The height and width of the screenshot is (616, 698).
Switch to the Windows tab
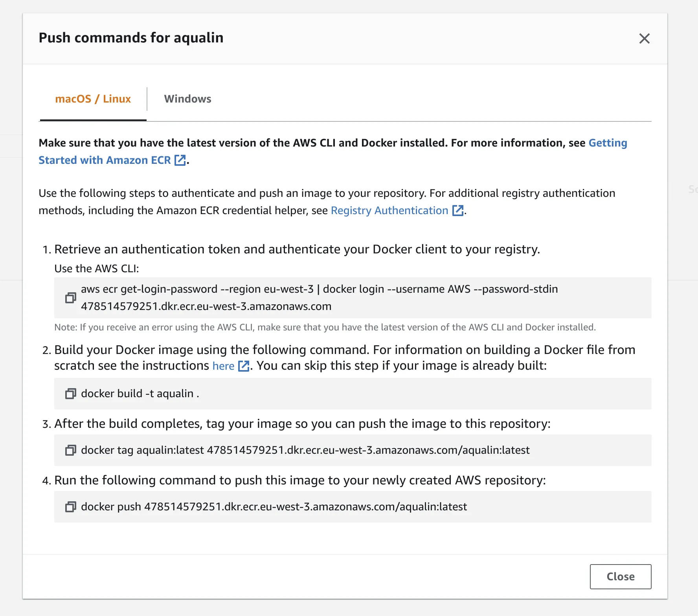pos(187,99)
